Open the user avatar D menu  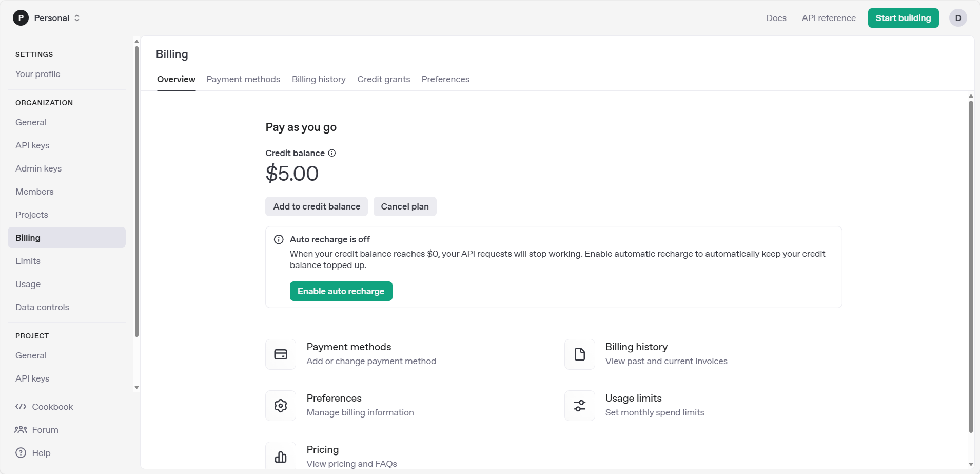pyautogui.click(x=958, y=18)
